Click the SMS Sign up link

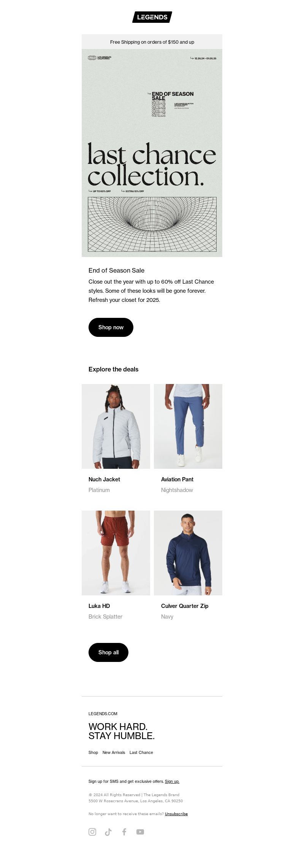172,781
